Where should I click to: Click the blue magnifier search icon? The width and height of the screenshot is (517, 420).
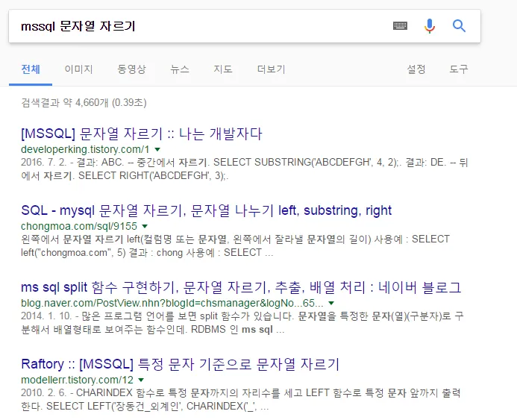point(459,25)
